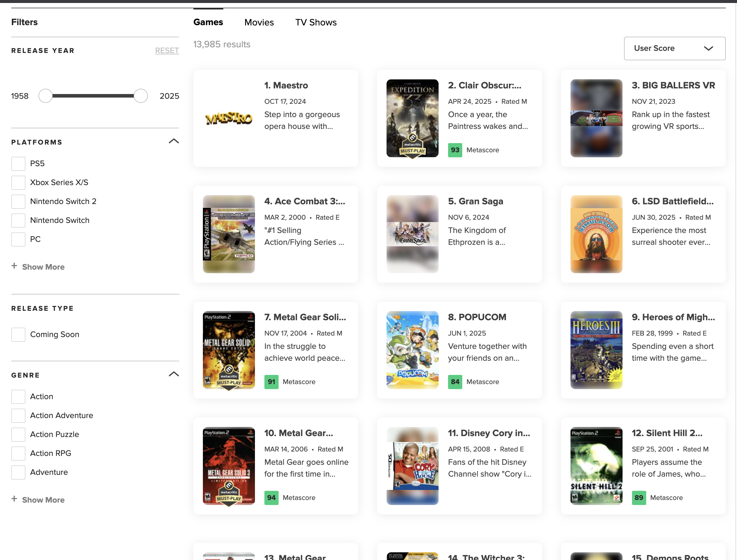Toggle the Action RPG genre filter
Viewport: 737px width, 560px height.
[x=18, y=453]
